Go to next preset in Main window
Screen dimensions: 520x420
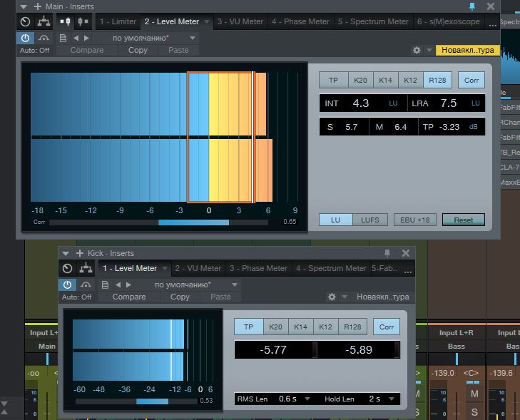86,38
